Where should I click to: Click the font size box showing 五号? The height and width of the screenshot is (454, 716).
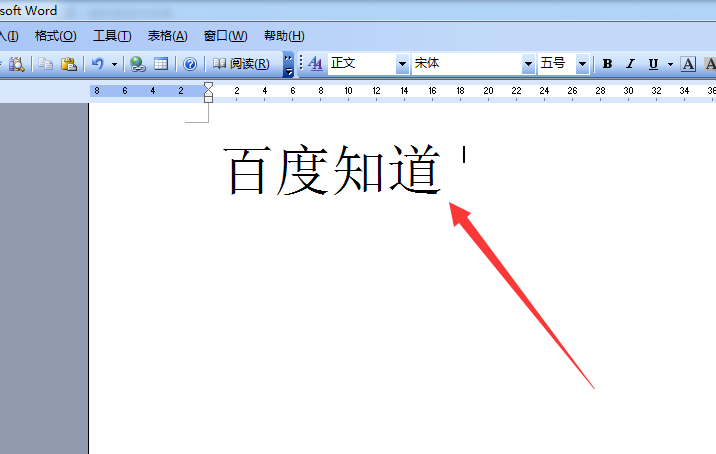[x=557, y=63]
